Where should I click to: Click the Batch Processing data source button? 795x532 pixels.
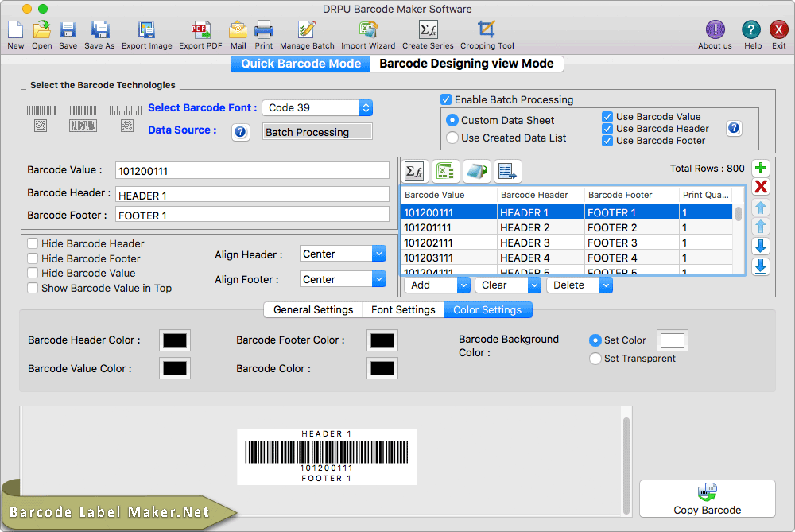pyautogui.click(x=317, y=132)
